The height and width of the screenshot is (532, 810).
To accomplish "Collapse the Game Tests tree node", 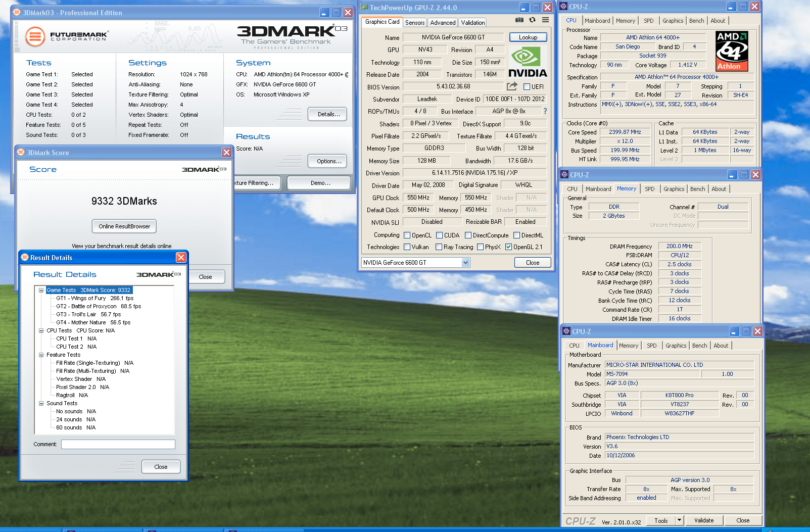I will pos(41,290).
